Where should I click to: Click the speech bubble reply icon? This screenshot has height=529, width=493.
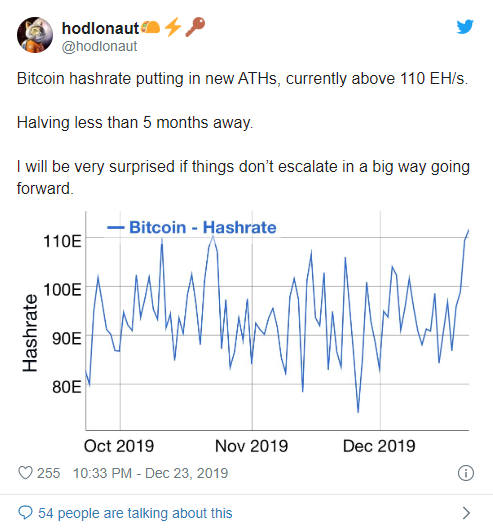tap(25, 512)
